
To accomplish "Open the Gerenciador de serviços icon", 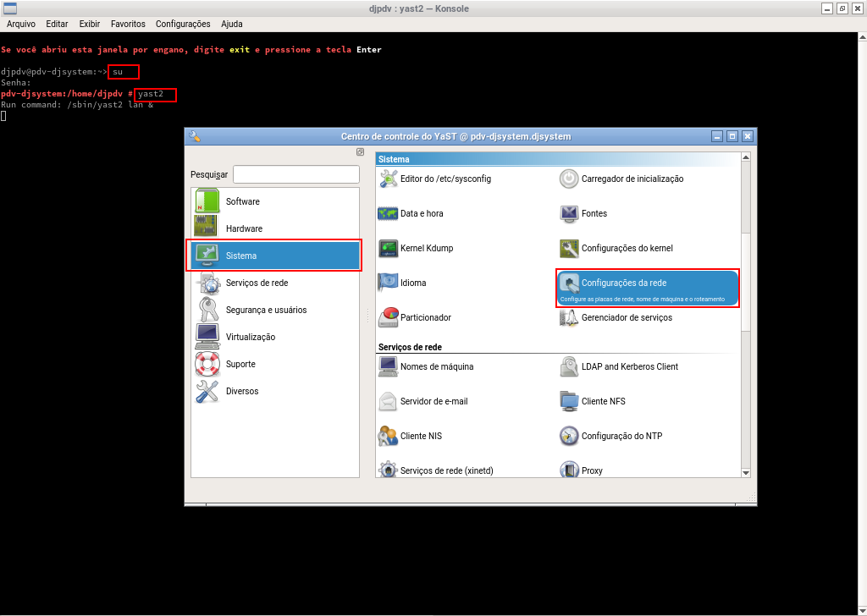I will tap(569, 317).
